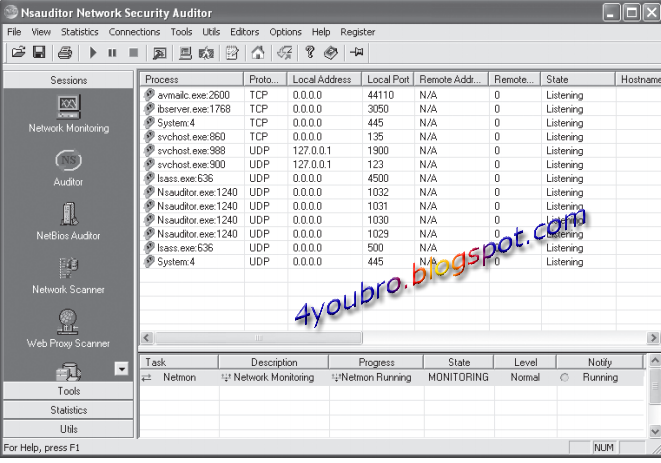The height and width of the screenshot is (463, 661).
Task: Expand the Tools sidebar group
Action: 68,391
